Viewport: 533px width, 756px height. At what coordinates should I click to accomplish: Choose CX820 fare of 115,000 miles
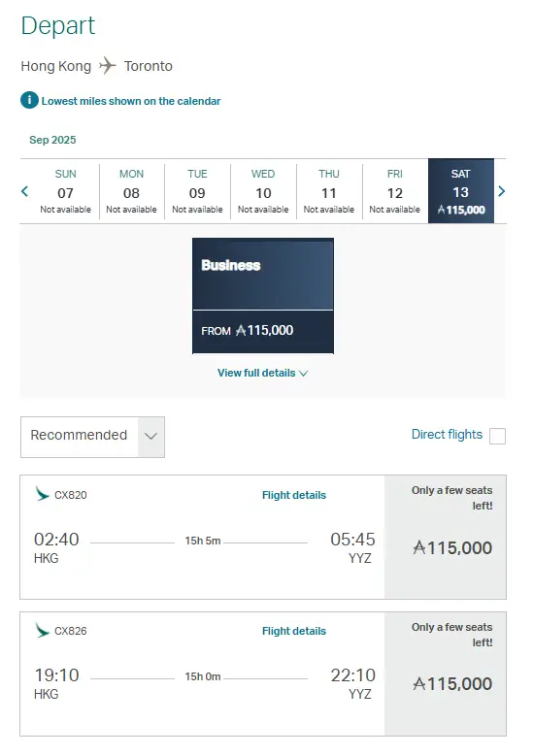446,537
